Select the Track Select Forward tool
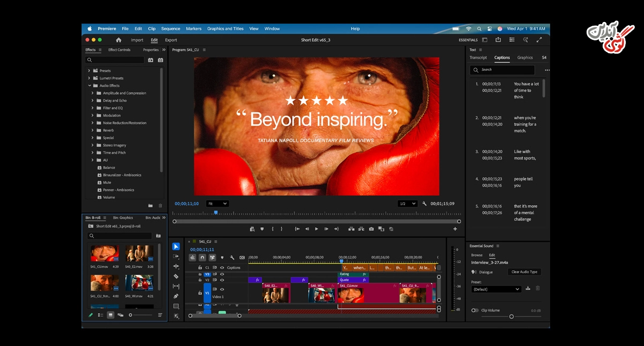Screen dimensions: 644x346 click(176, 257)
